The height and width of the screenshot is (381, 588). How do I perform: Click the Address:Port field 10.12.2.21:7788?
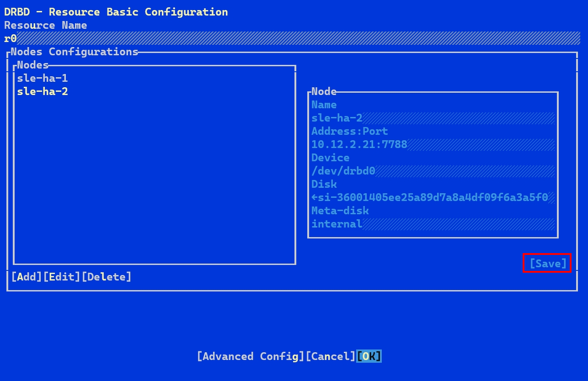[x=433, y=145]
